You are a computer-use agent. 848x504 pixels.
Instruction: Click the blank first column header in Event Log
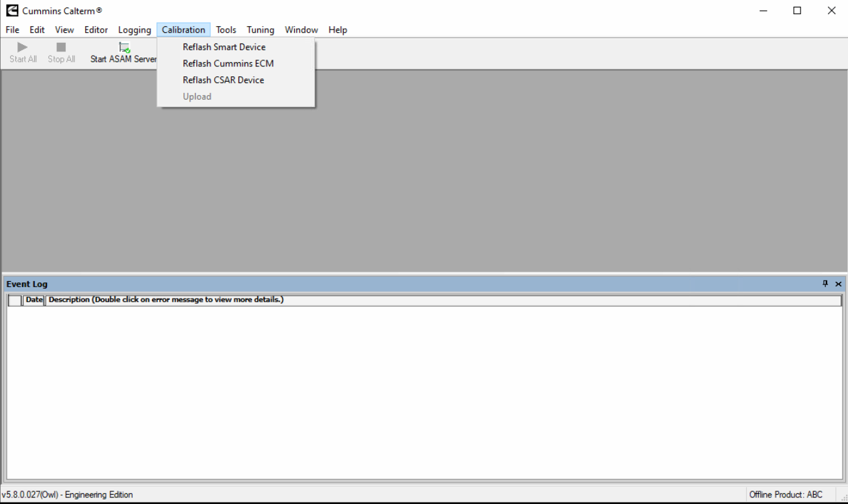15,300
